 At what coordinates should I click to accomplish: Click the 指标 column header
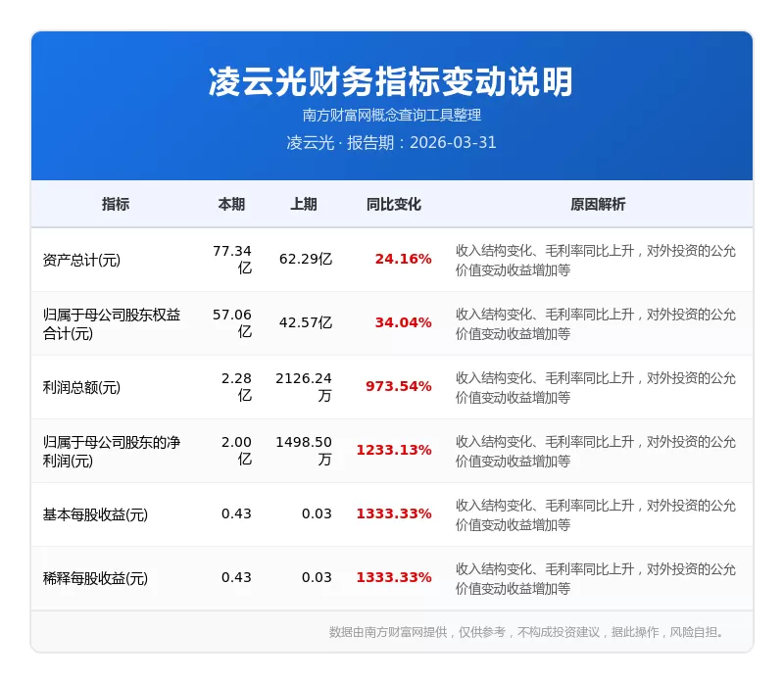pos(116,204)
